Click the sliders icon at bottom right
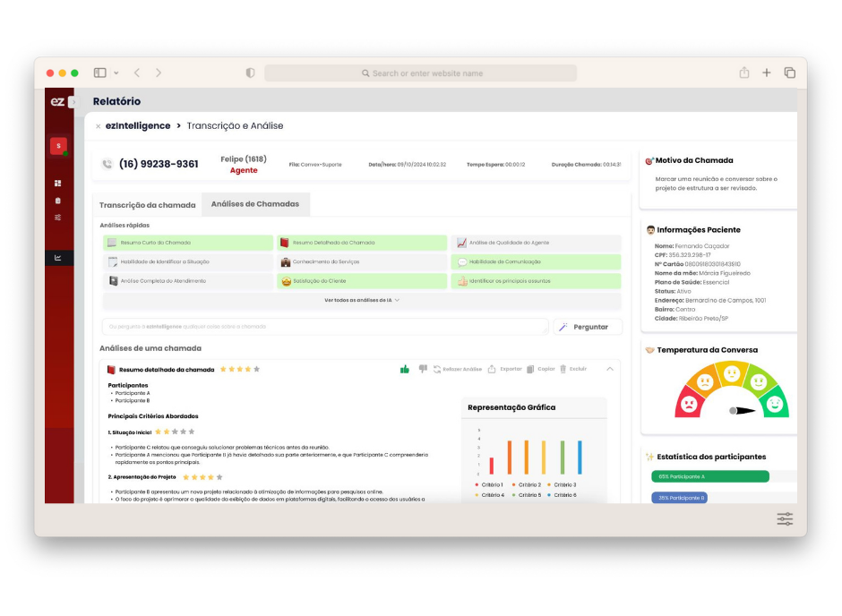This screenshot has height=616, width=842. click(785, 519)
